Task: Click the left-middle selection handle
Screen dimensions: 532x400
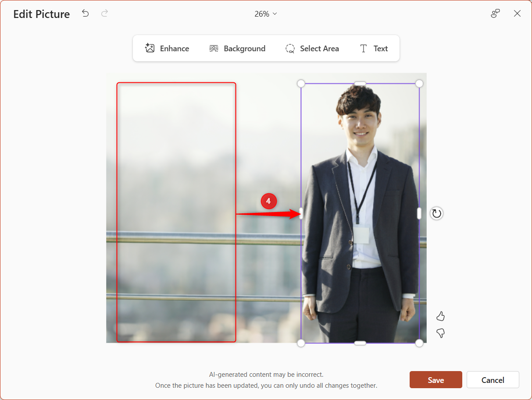Action: (301, 213)
